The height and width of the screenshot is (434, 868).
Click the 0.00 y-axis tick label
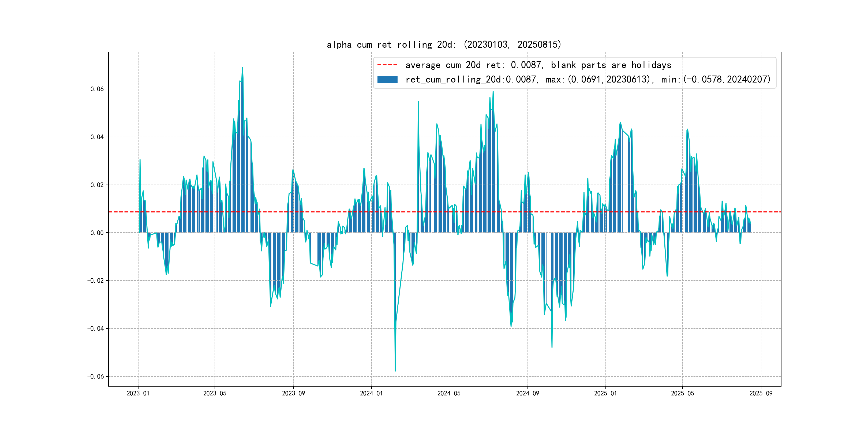(97, 233)
